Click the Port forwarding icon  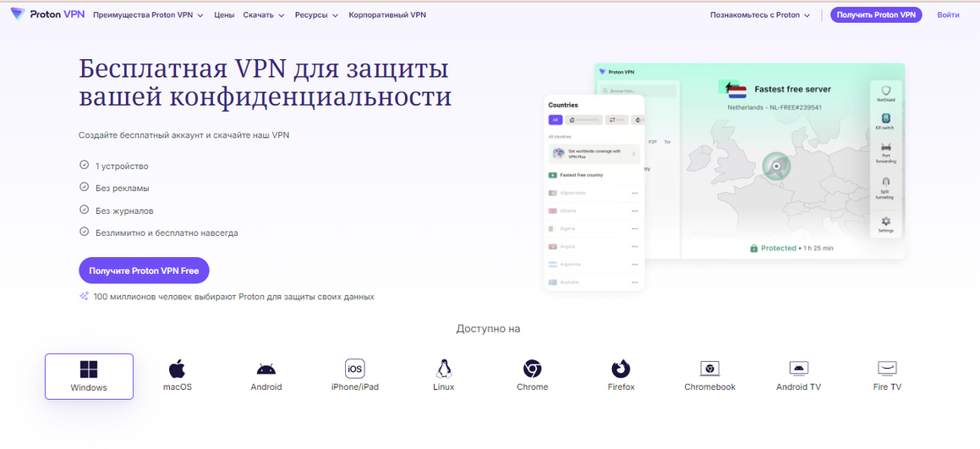click(885, 147)
